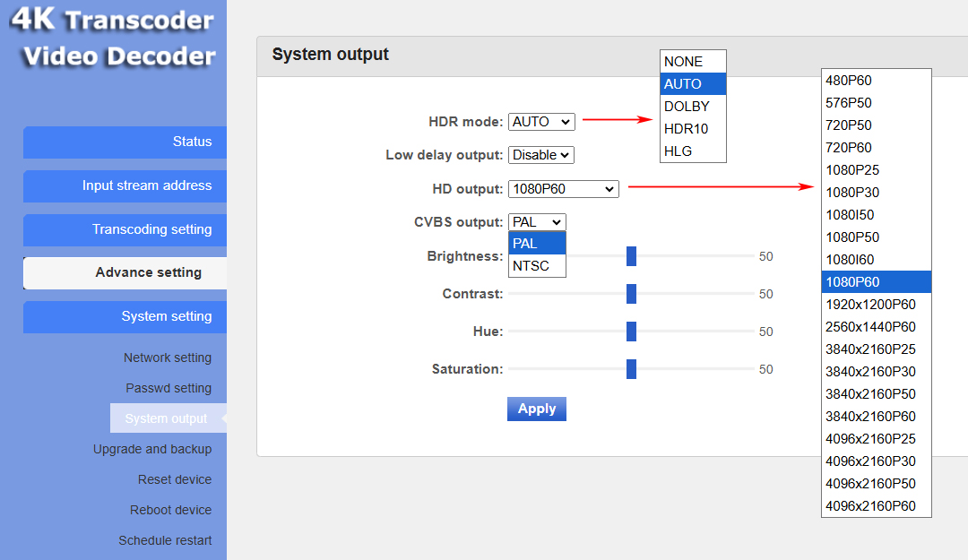This screenshot has width=968, height=560.
Task: Select HDR10 in HDR mode list
Action: coord(693,129)
